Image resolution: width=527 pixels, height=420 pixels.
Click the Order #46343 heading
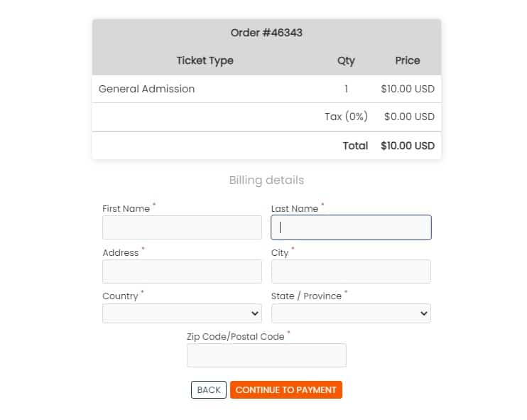266,33
